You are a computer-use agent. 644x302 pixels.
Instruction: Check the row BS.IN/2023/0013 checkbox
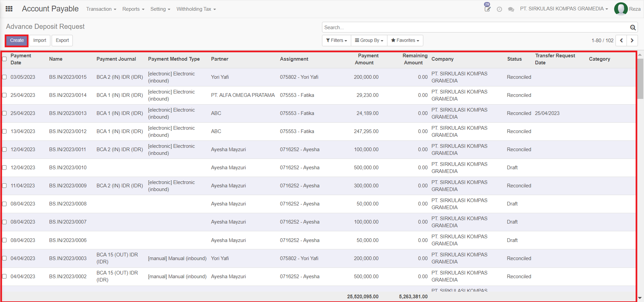click(x=4, y=113)
